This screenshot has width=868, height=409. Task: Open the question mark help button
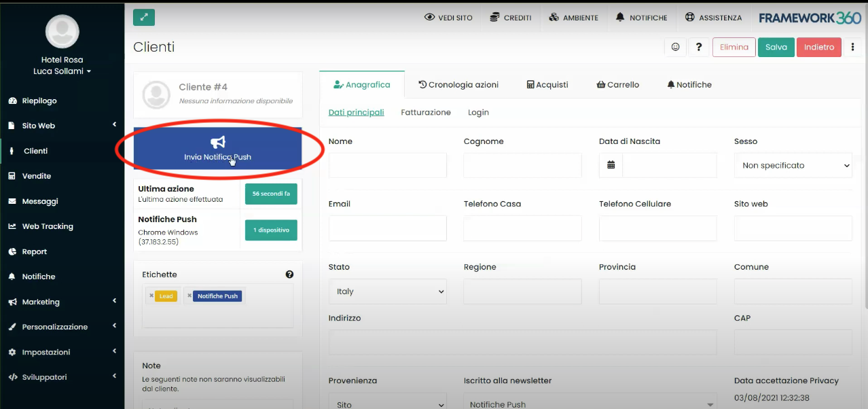(x=698, y=47)
